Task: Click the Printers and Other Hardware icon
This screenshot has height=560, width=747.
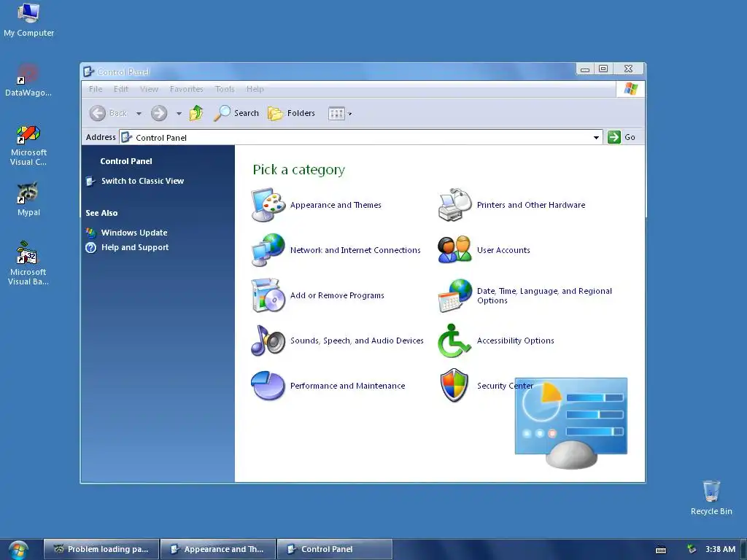Action: [x=455, y=205]
